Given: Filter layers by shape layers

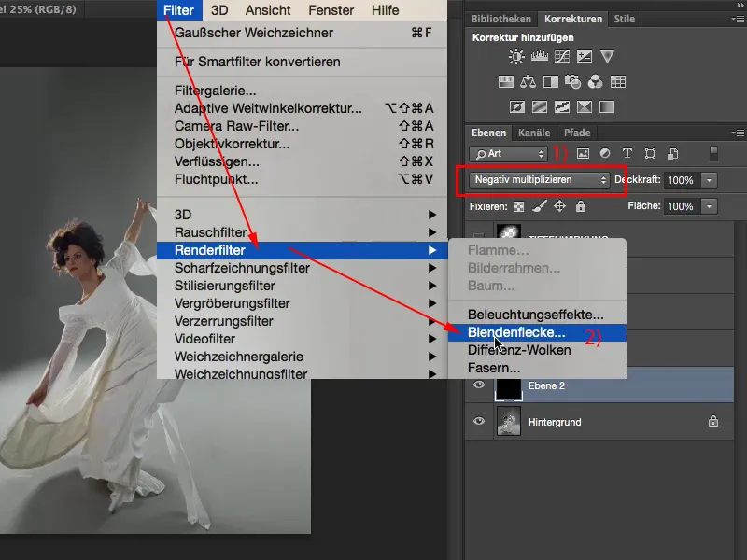Looking at the screenshot, I should (x=650, y=153).
